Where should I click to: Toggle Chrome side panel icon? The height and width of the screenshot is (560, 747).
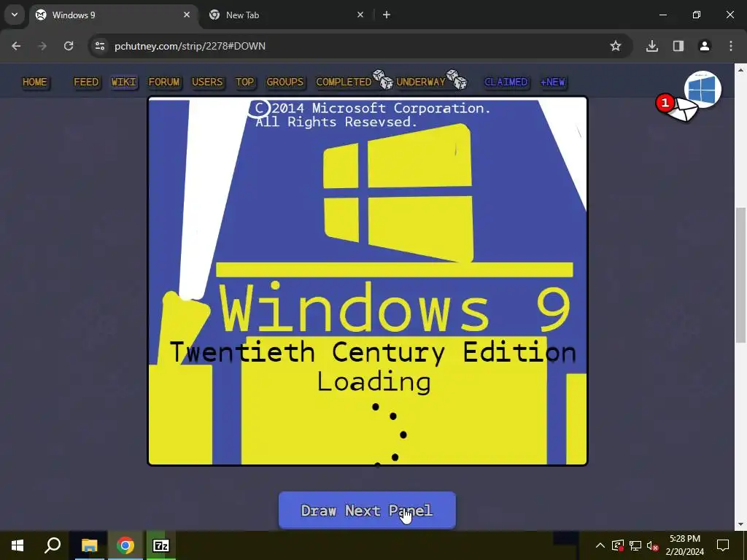pyautogui.click(x=678, y=46)
